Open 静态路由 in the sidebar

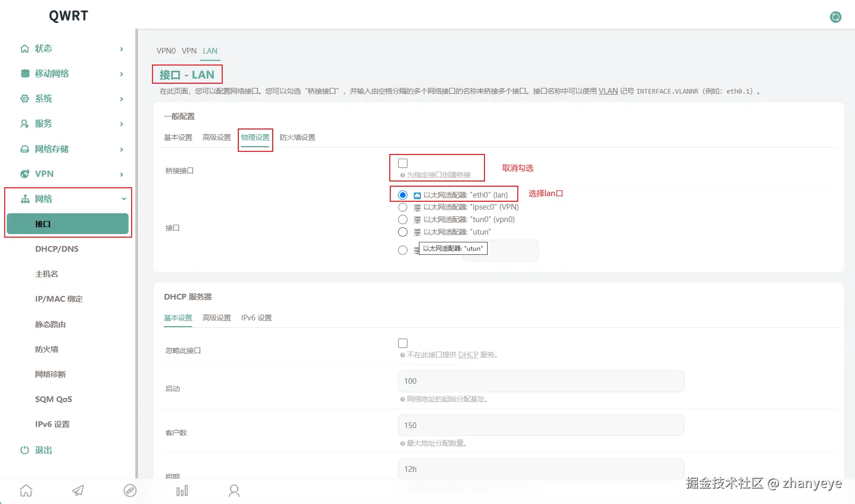click(x=50, y=324)
